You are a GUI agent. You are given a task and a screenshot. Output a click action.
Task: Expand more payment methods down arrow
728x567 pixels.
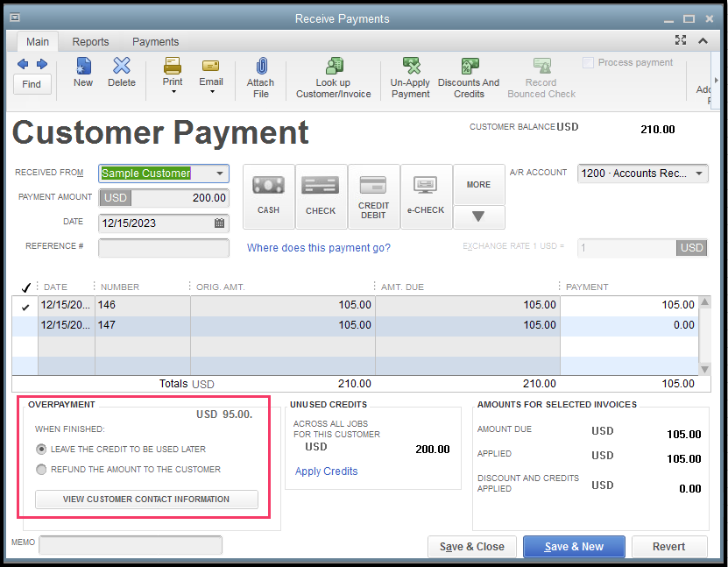478,216
